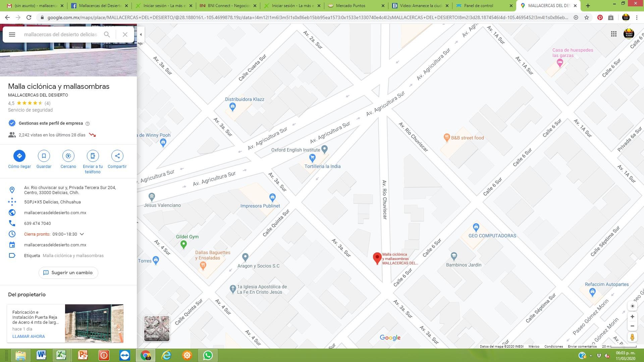Viewport: 644px width, 362px height.
Task: Click the plus code 5GPJ+X5 Delicias
Action: (x=52, y=202)
